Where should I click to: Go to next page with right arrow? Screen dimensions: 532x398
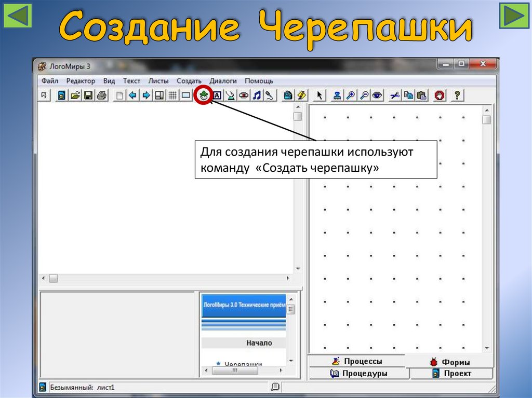[146, 95]
